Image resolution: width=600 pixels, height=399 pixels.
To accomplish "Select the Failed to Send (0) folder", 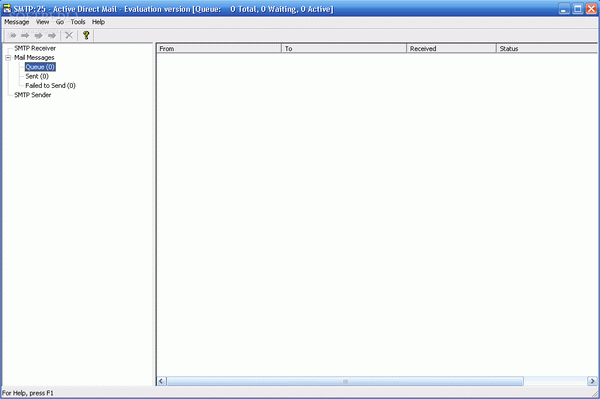I will [x=50, y=85].
